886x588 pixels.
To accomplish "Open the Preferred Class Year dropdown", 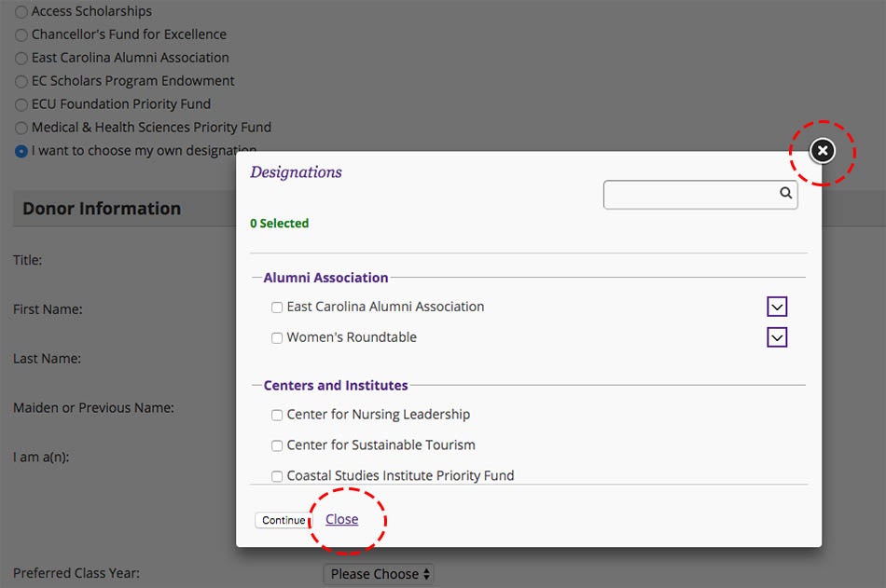I will [x=379, y=574].
